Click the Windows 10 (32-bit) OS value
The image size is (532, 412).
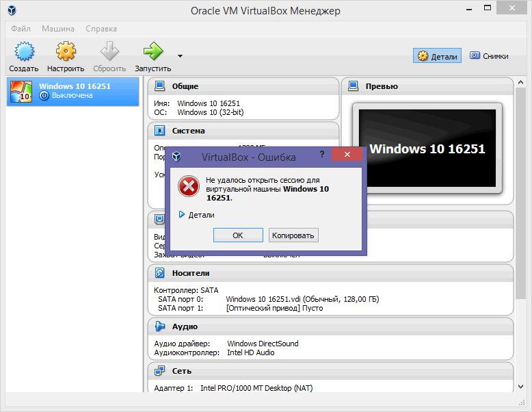point(211,112)
